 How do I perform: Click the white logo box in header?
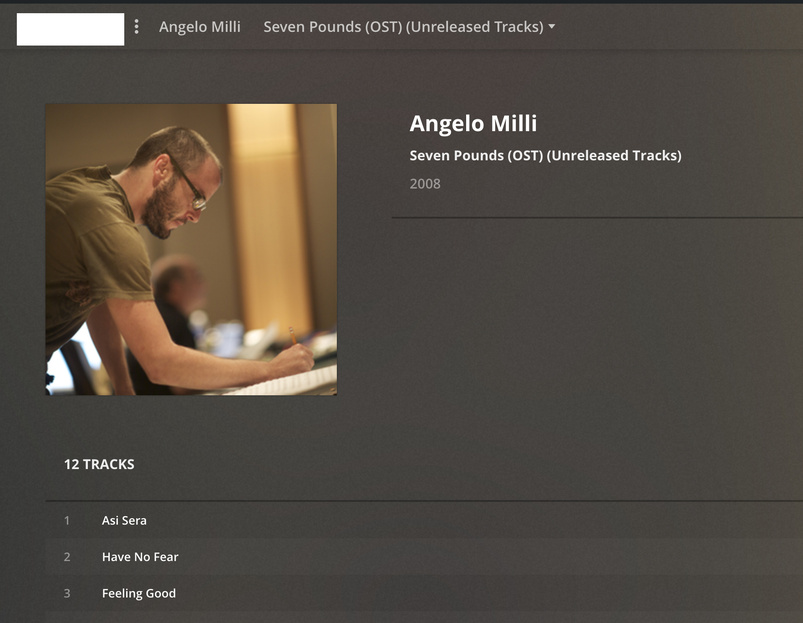pyautogui.click(x=70, y=29)
